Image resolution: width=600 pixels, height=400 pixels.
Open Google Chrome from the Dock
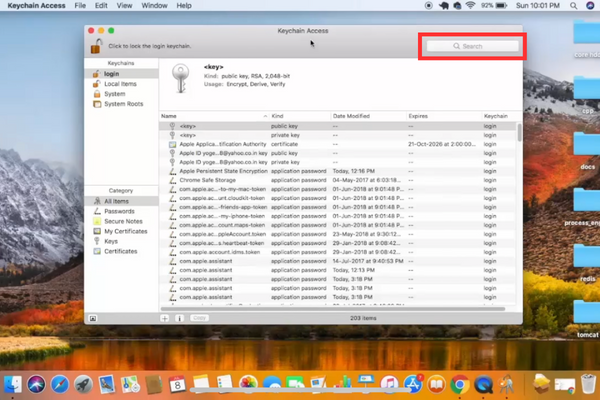(x=460, y=384)
